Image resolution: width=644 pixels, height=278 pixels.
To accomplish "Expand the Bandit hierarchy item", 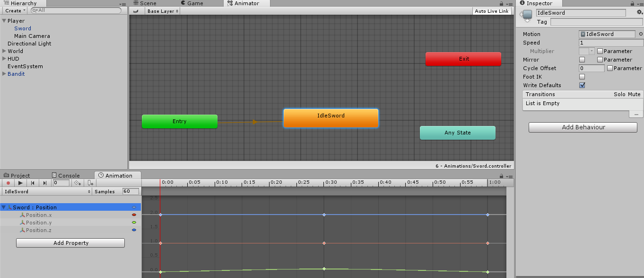I will 4,74.
